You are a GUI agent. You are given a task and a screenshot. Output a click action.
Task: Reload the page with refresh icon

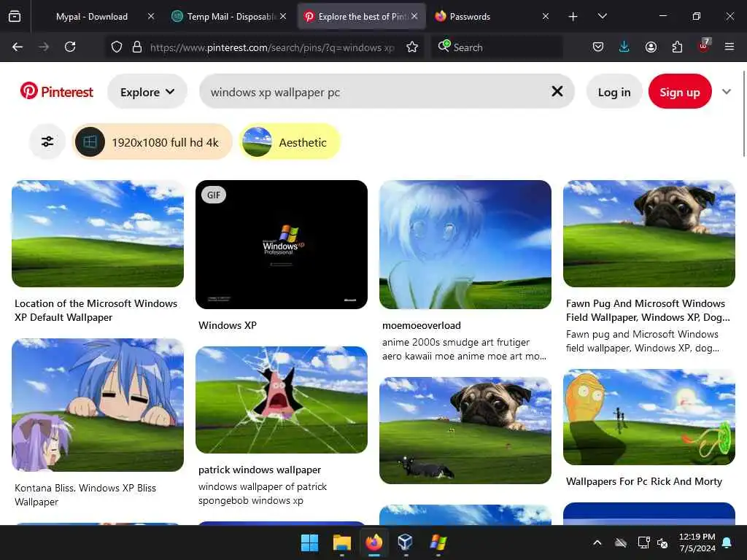(70, 47)
